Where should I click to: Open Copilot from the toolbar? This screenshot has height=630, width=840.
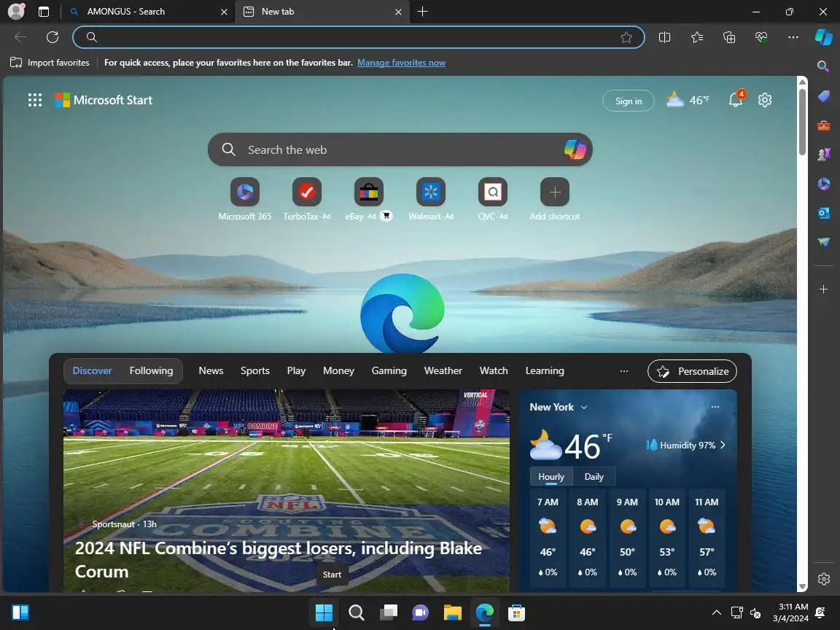[824, 37]
